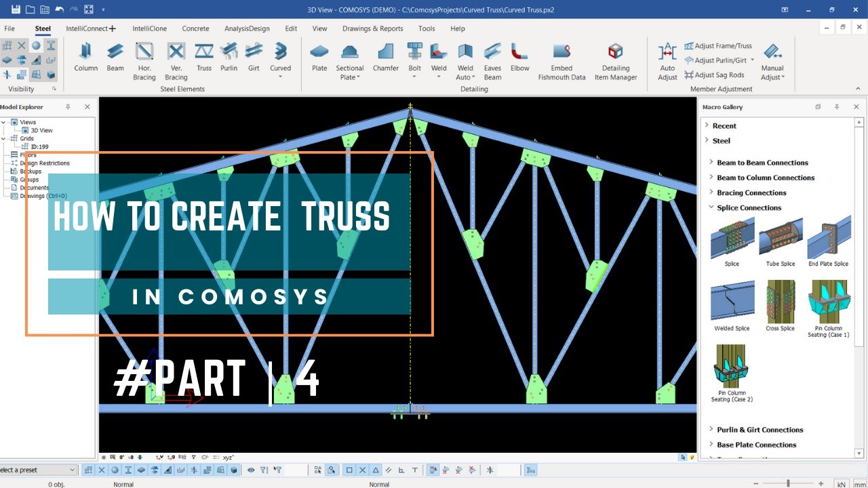Insert the Tube Splice macro
The width and height of the screenshot is (868, 488).
pos(781,243)
